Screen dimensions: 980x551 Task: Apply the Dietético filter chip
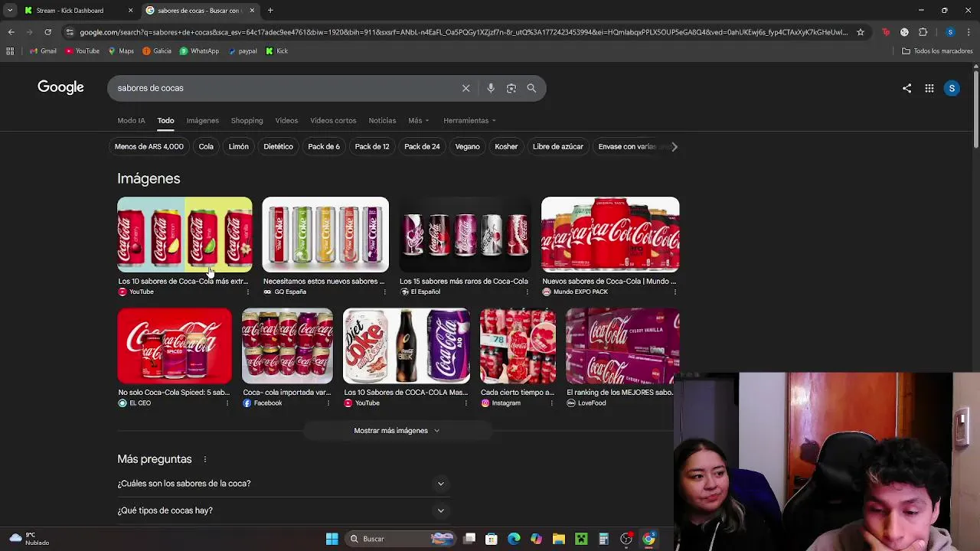click(278, 146)
